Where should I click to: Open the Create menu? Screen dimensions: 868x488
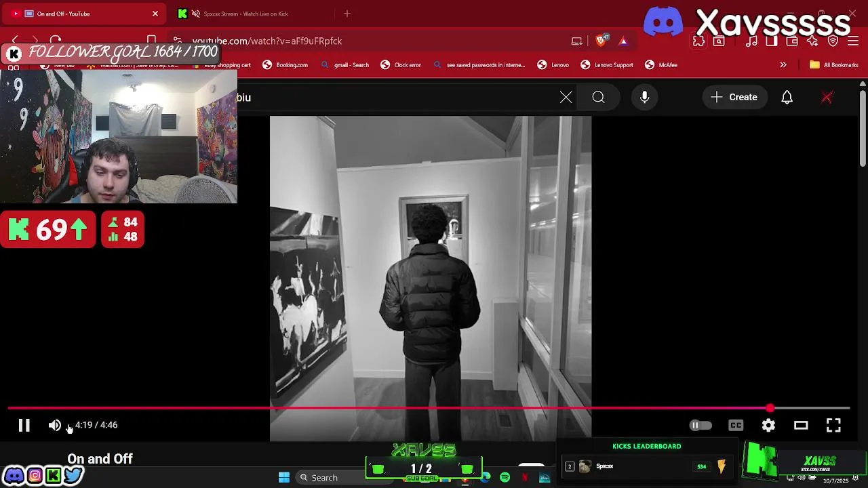pyautogui.click(x=734, y=98)
